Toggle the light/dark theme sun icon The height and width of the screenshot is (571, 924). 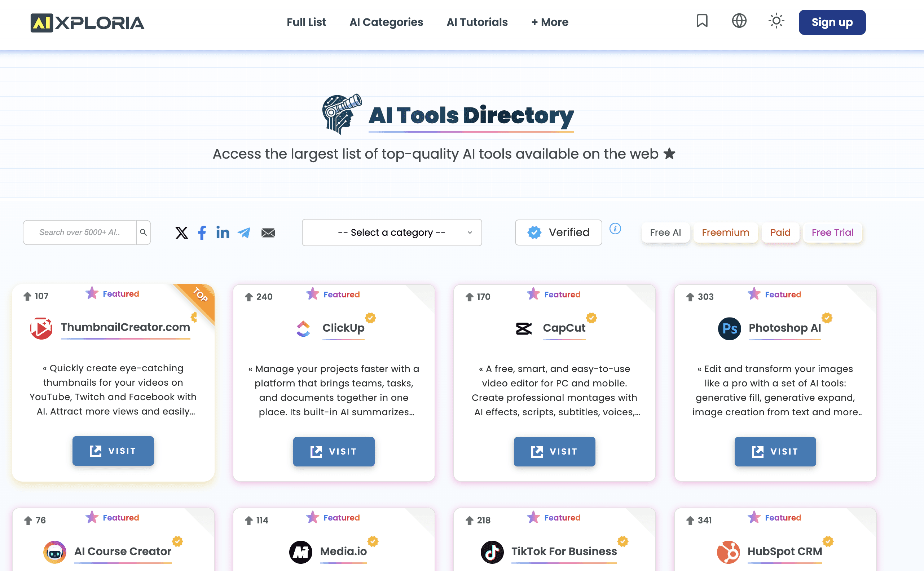[776, 21]
